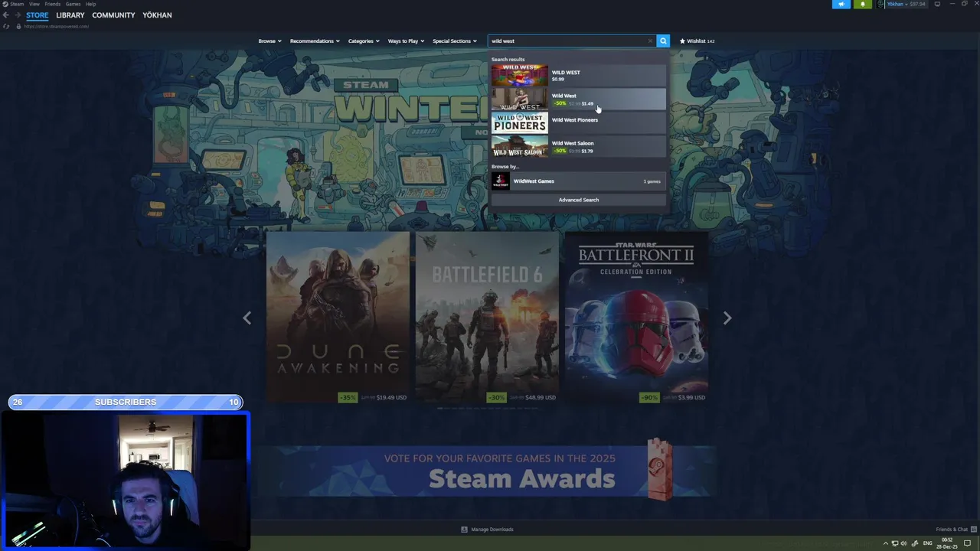The height and width of the screenshot is (551, 980).
Task: Click the Steam Awards vote banner
Action: [x=487, y=471]
